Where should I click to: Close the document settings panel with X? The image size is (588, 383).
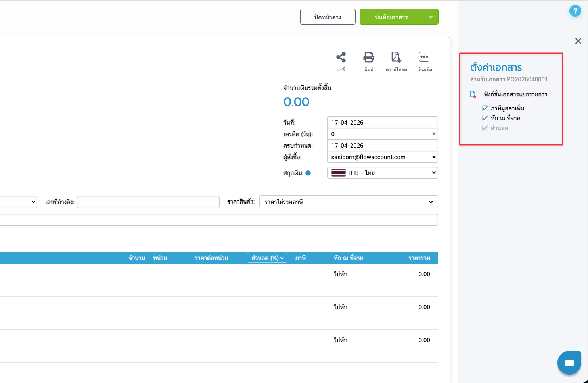(x=578, y=41)
